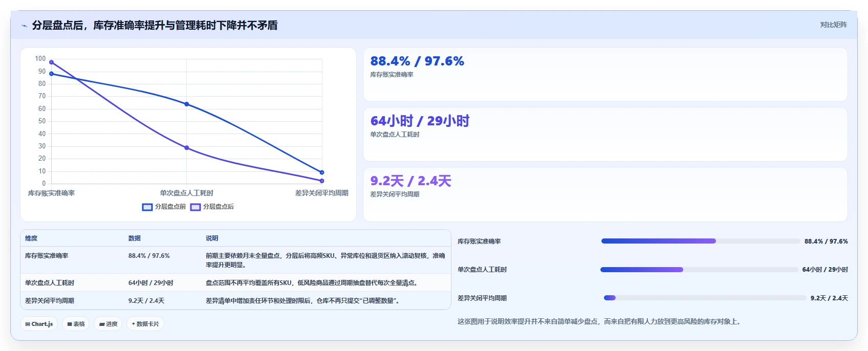Click the 分层盘点后 purple legend swatch
Image resolution: width=868 pixels, height=351 pixels.
point(196,207)
